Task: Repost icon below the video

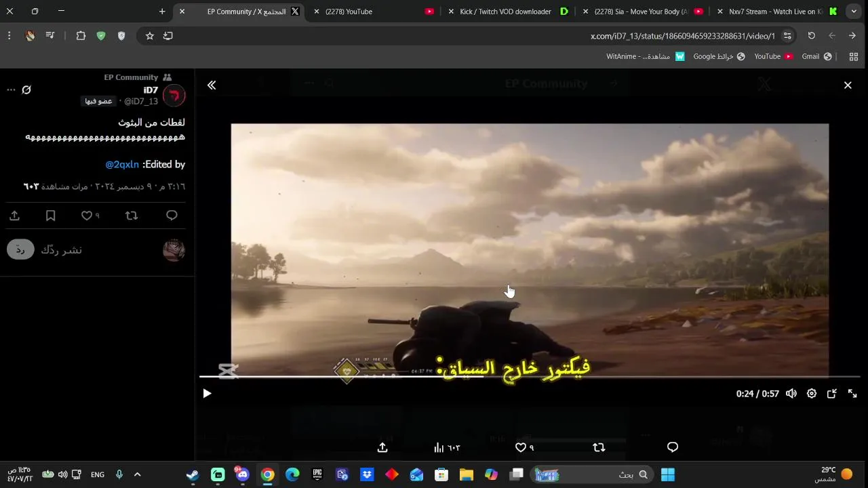Action: tap(599, 447)
